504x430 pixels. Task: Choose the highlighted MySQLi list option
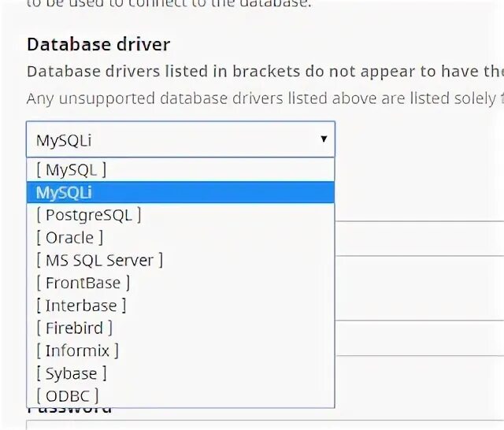[65, 192]
